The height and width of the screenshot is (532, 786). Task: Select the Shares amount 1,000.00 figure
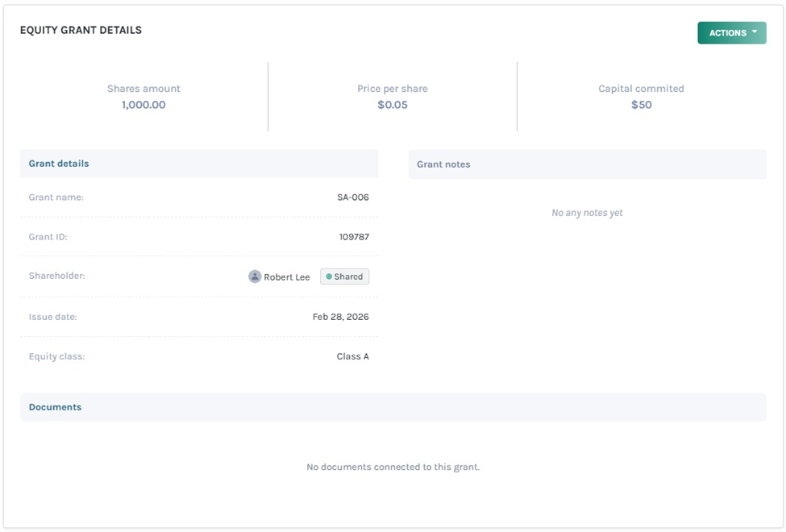143,105
